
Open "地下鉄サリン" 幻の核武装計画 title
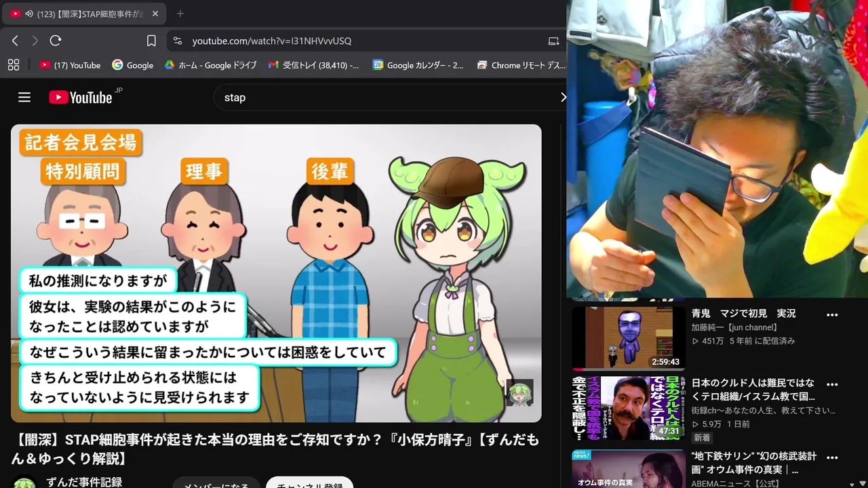point(753,463)
